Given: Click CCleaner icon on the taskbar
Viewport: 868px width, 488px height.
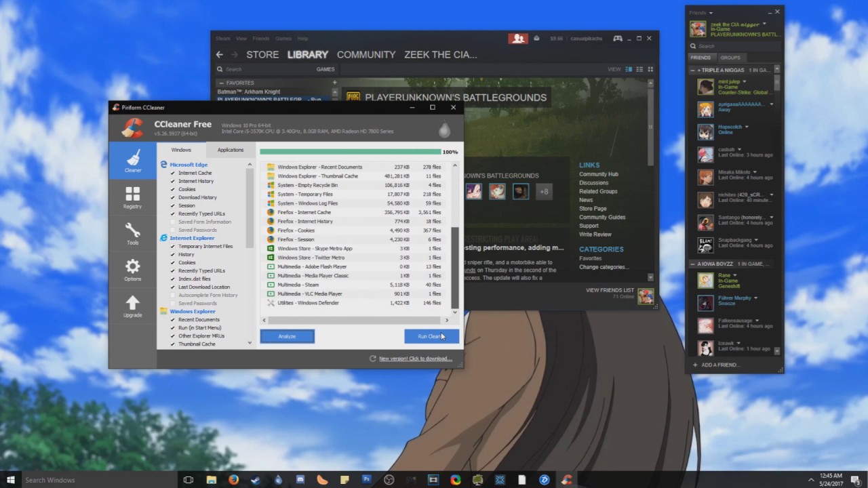Looking at the screenshot, I should (566, 480).
